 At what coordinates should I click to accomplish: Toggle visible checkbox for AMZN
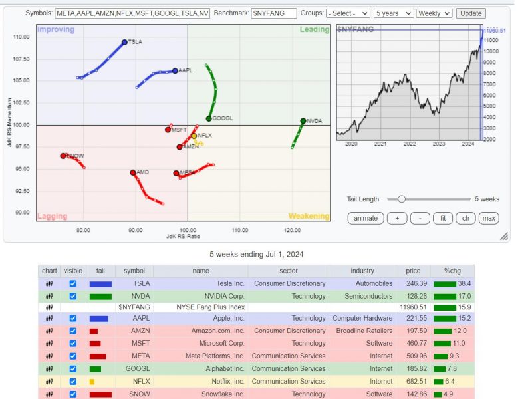pos(73,331)
